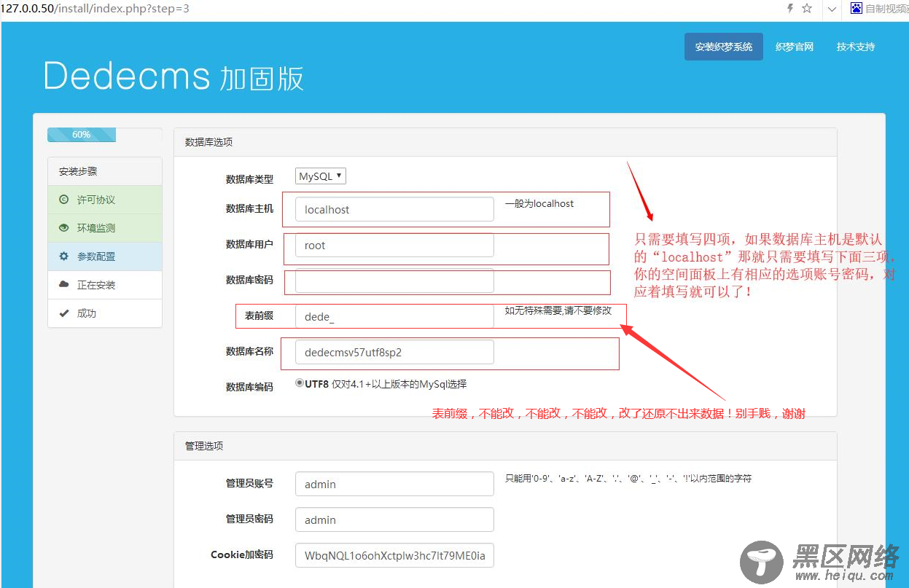Image resolution: width=909 pixels, height=588 pixels.
Task: Select the 正在安装 step
Action: tap(105, 285)
